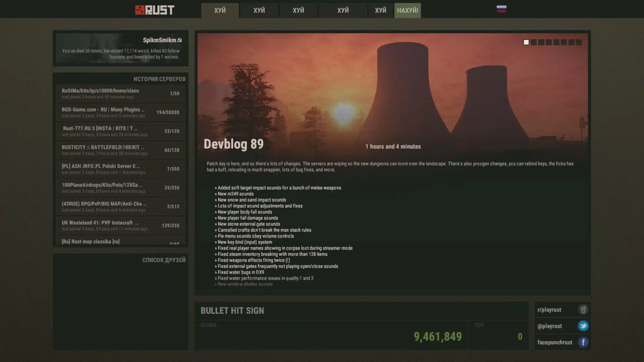Join the 100PlaneAirdrops/Kits/Pets/12XGa server
This screenshot has height=362, width=644.
coord(120,188)
